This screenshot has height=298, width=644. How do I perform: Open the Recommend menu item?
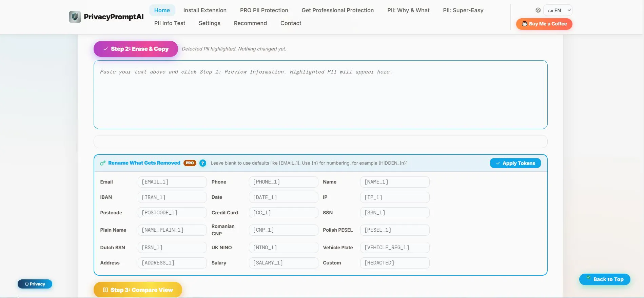[x=250, y=23]
